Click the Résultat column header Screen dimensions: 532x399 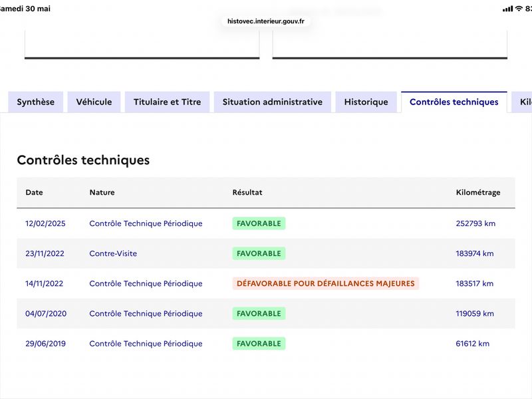(247, 192)
